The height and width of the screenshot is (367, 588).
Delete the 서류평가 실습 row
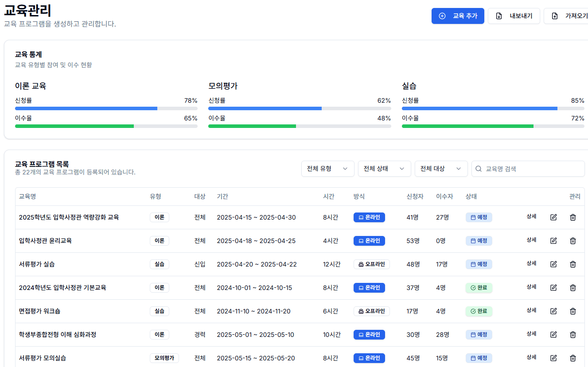click(573, 264)
